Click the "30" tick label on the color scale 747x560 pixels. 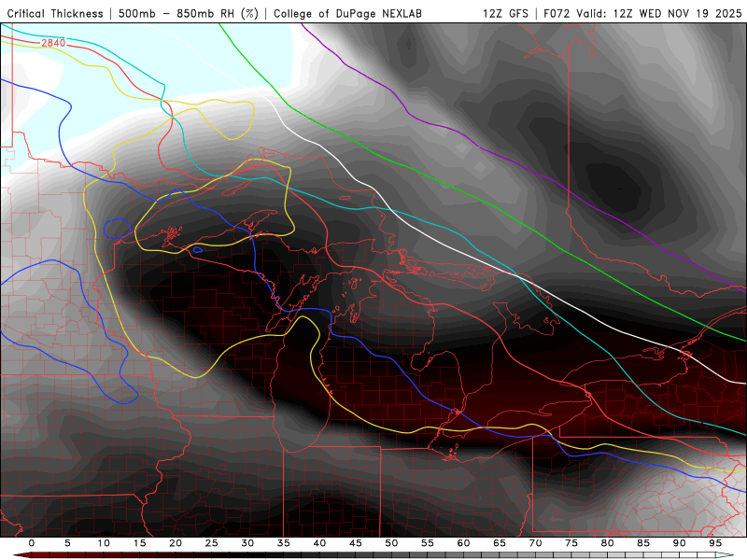coord(247,543)
